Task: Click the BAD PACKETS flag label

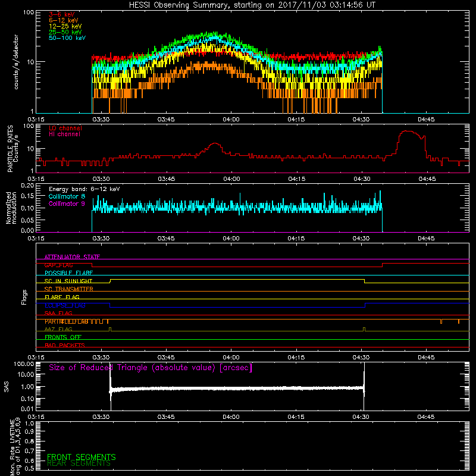Action: (65, 345)
